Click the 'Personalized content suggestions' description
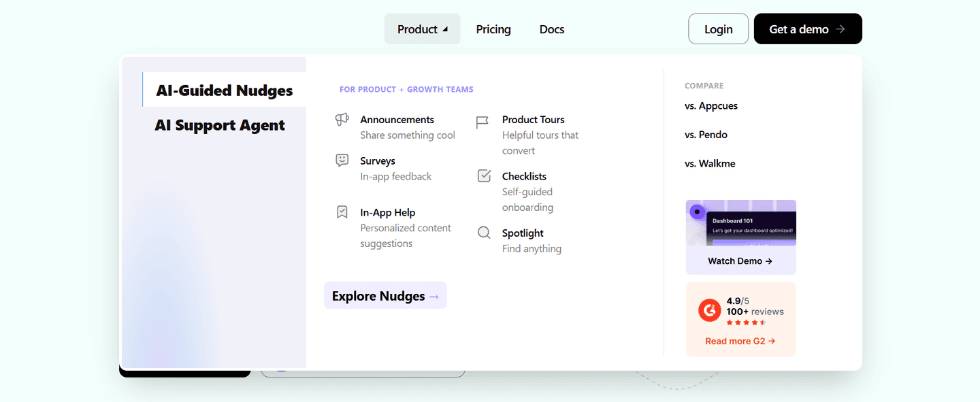The width and height of the screenshot is (980, 402). click(406, 236)
